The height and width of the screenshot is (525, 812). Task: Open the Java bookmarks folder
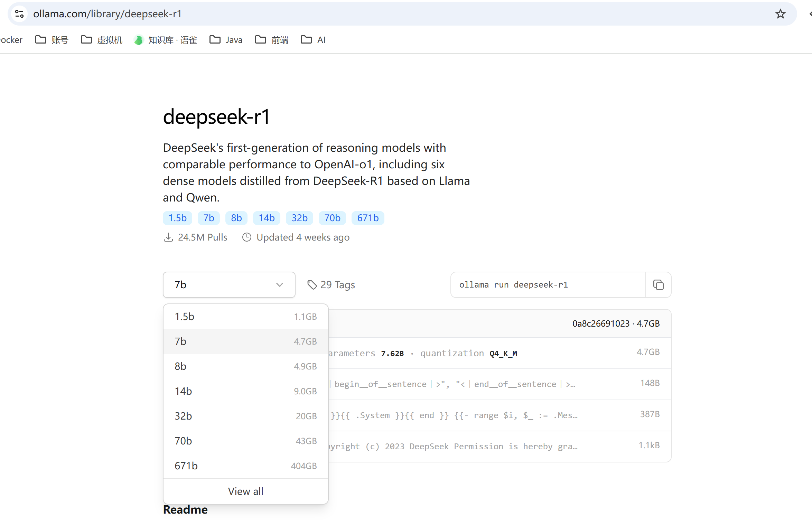pos(226,39)
